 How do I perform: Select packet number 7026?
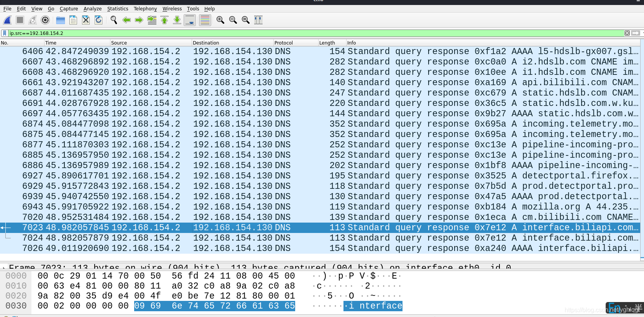[x=320, y=248]
